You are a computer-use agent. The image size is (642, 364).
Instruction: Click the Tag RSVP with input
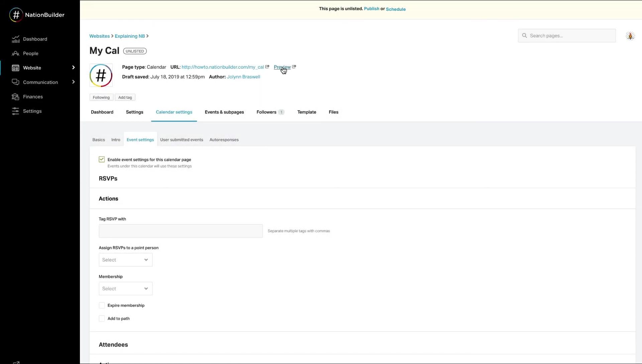tap(181, 231)
